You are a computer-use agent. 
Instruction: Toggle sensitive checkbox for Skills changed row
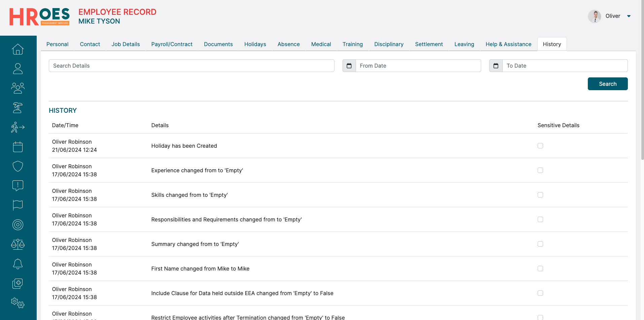coord(540,195)
